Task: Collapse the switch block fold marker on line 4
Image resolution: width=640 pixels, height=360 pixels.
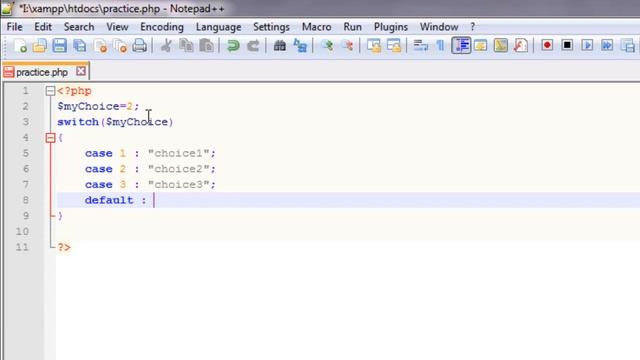Action: (x=50, y=138)
